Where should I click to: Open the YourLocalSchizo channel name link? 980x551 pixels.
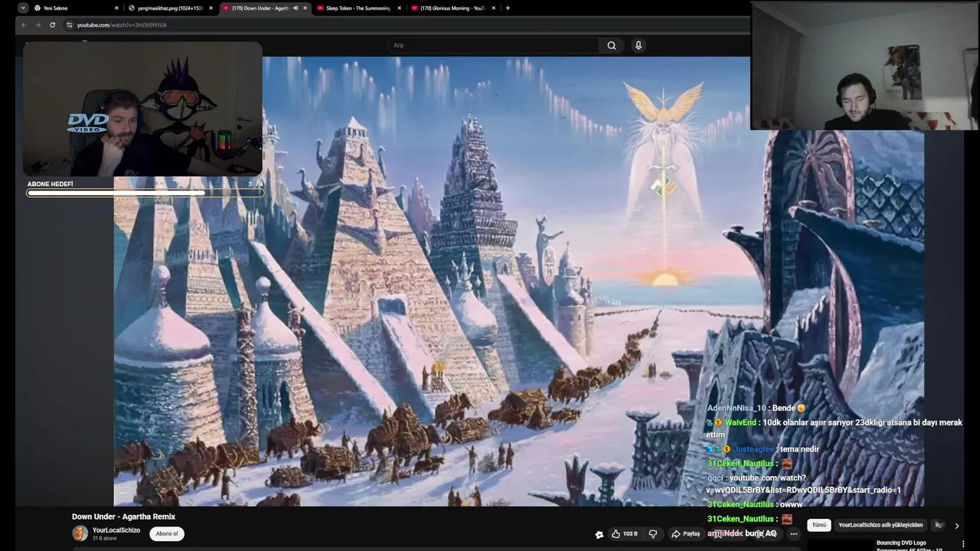(x=116, y=530)
